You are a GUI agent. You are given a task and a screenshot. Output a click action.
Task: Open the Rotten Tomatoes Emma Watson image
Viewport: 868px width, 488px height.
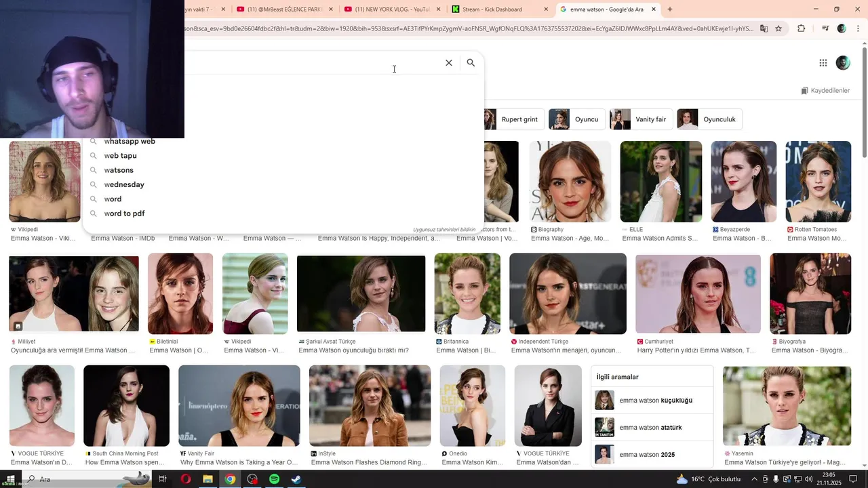coord(818,182)
